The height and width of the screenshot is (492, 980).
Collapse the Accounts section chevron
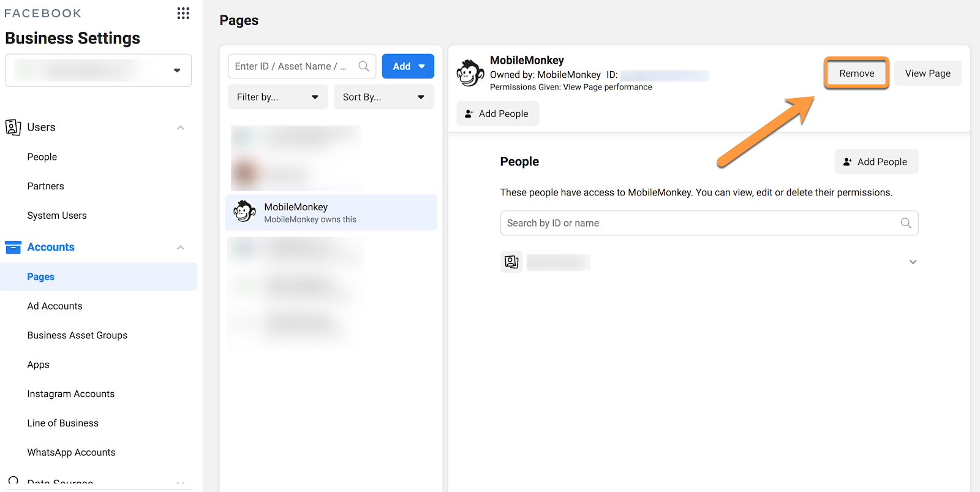click(181, 248)
